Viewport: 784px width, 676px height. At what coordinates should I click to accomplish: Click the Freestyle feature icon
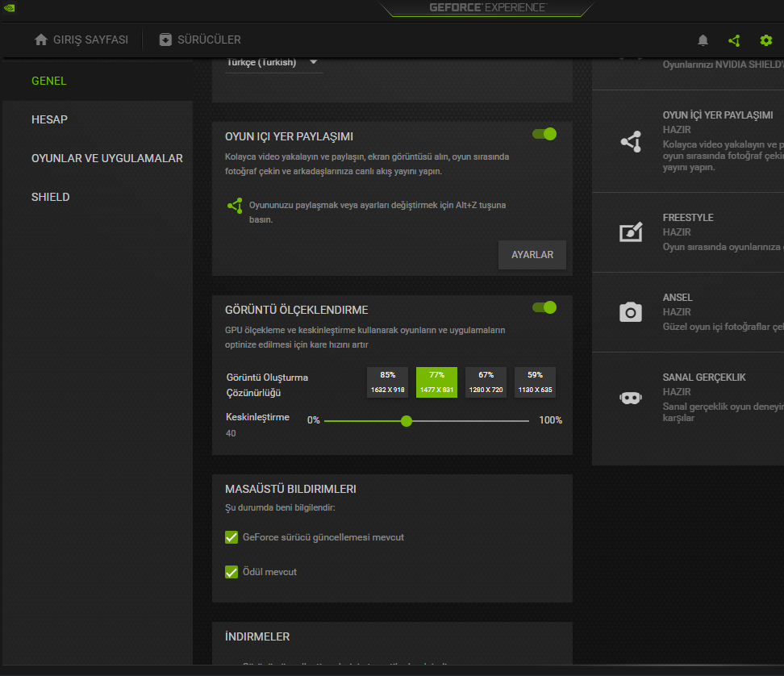click(x=631, y=232)
